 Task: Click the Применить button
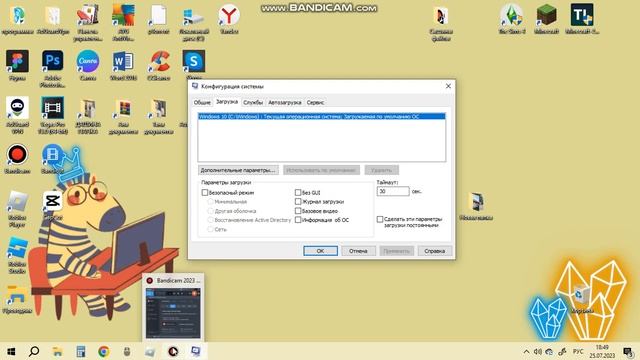[396, 251]
